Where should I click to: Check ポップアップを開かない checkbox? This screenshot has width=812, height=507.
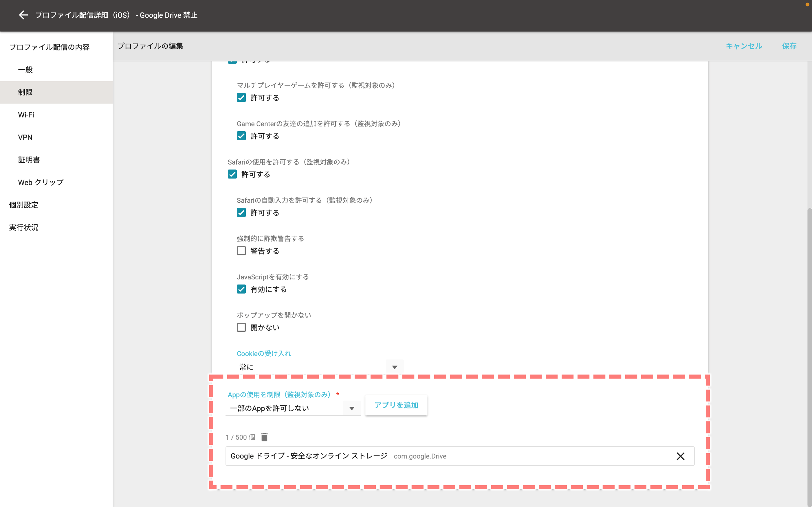241,327
